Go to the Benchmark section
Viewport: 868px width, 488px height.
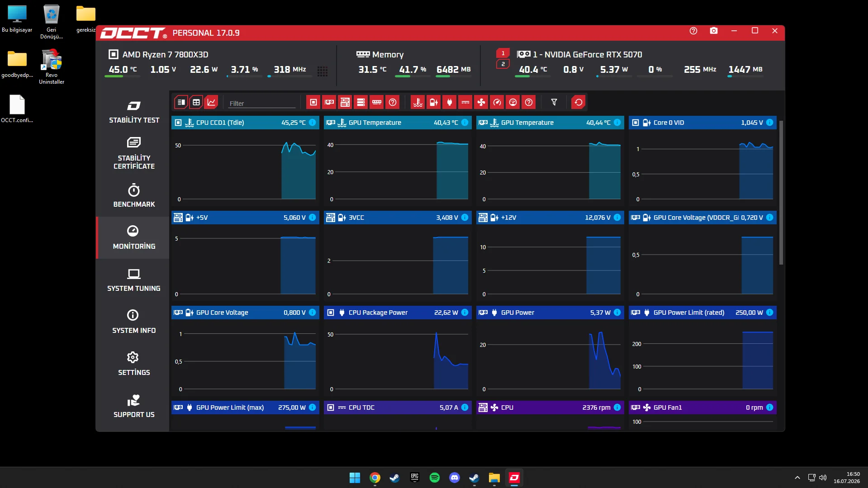tap(134, 196)
